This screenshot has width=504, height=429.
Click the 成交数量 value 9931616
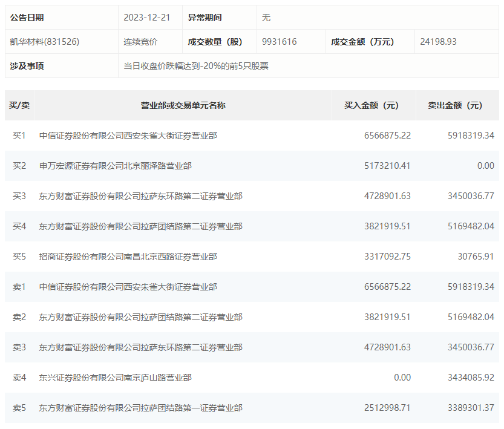(280, 42)
